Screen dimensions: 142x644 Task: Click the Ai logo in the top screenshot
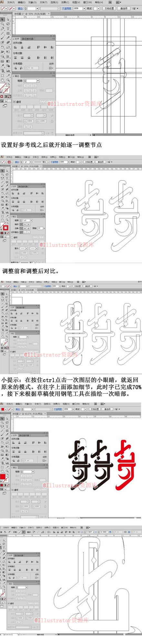pos(2,2)
